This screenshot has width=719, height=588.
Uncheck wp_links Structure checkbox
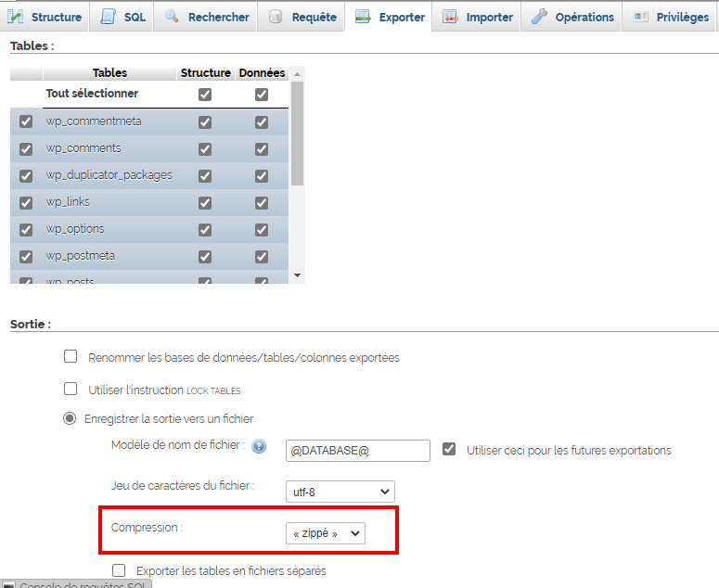[205, 202]
